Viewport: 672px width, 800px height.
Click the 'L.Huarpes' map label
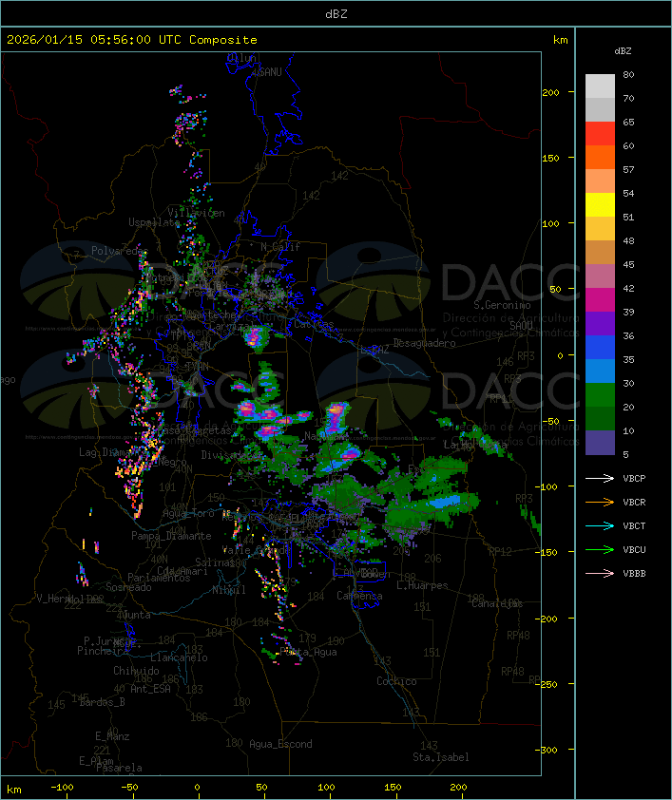tap(422, 585)
